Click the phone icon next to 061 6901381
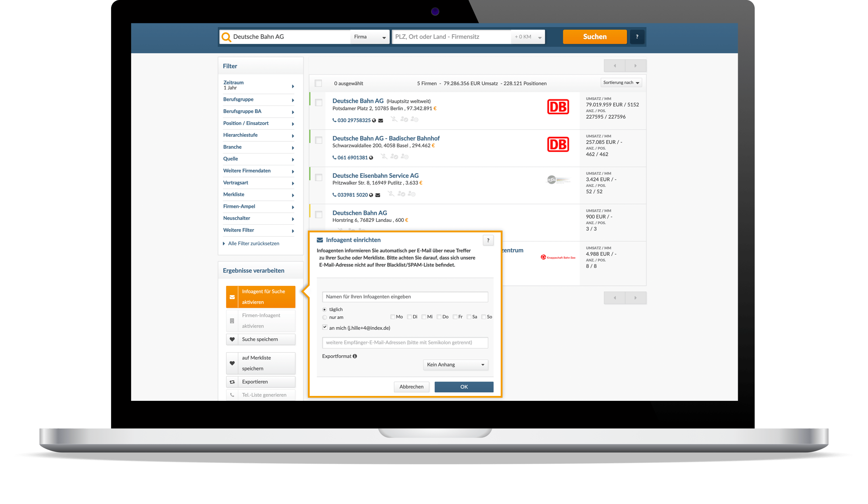The image size is (868, 504). click(x=334, y=158)
